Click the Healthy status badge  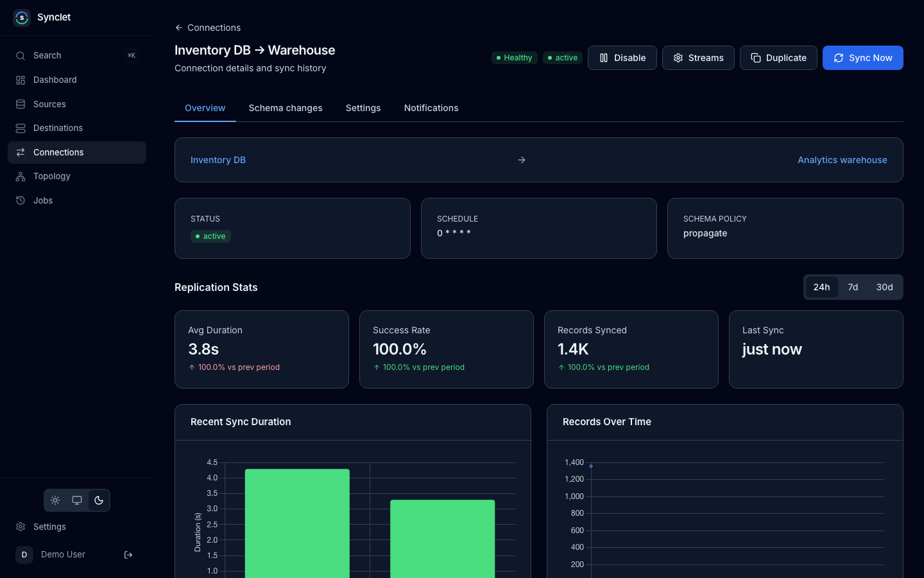(515, 58)
